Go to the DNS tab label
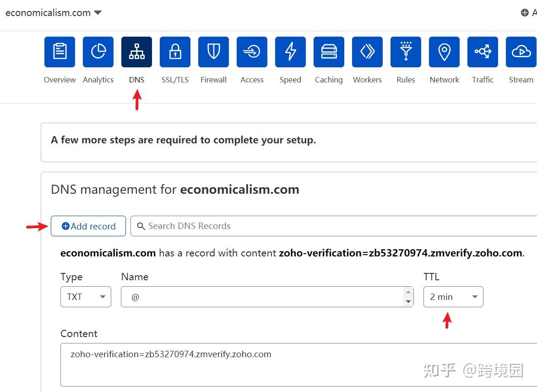 [x=136, y=80]
